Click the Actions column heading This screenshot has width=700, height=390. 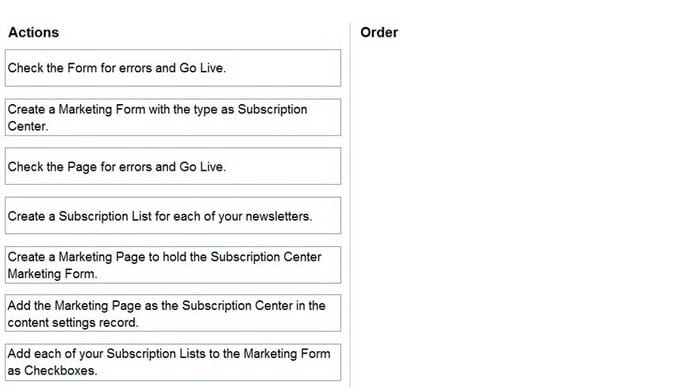tap(33, 33)
